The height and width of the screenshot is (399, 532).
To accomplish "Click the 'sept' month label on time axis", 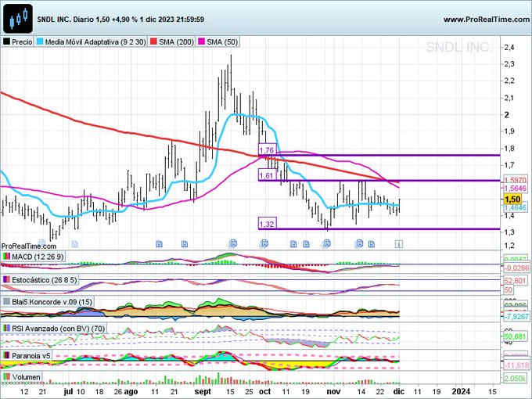I will point(203,391).
